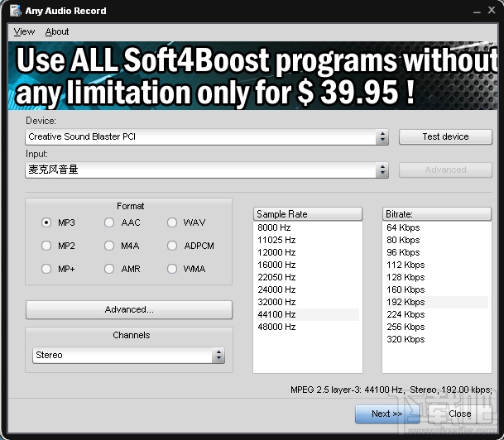Select 48000 Hz sample rate
This screenshot has width=504, height=440.
click(x=308, y=327)
